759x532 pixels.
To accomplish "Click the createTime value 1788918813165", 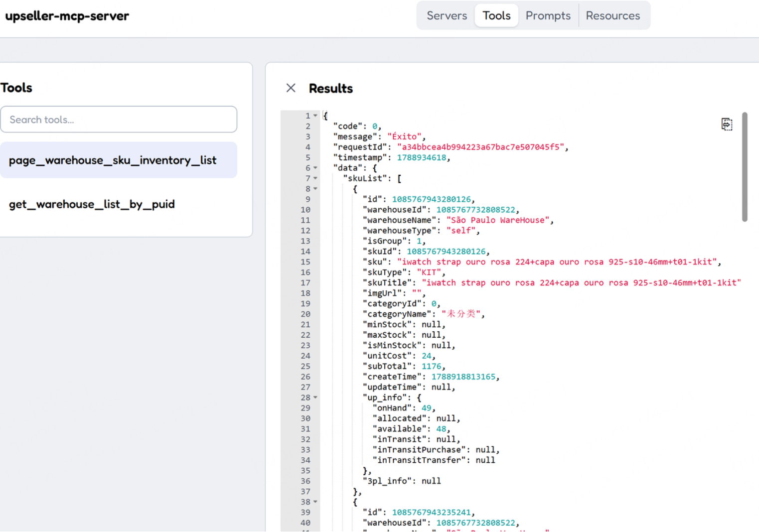I will pos(463,377).
